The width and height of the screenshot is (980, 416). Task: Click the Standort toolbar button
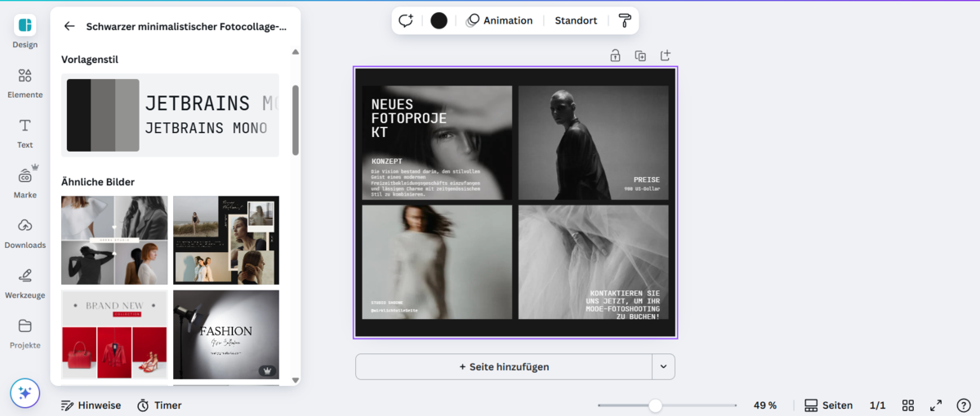(576, 20)
